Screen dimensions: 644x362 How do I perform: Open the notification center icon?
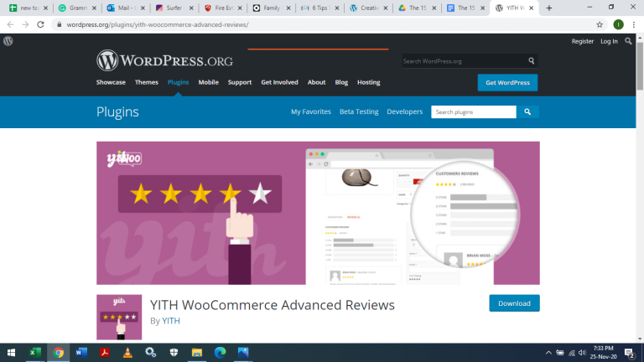(x=629, y=353)
